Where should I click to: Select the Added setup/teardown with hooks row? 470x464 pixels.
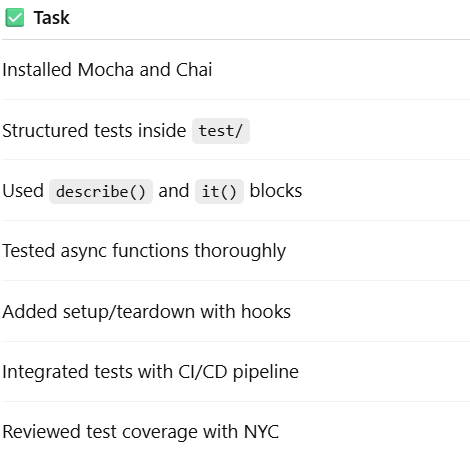click(236, 311)
